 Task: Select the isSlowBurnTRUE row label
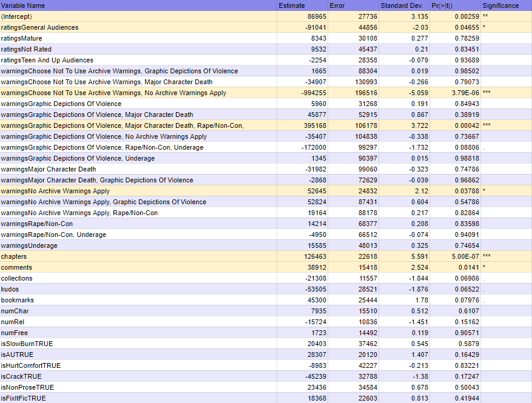(x=138, y=344)
